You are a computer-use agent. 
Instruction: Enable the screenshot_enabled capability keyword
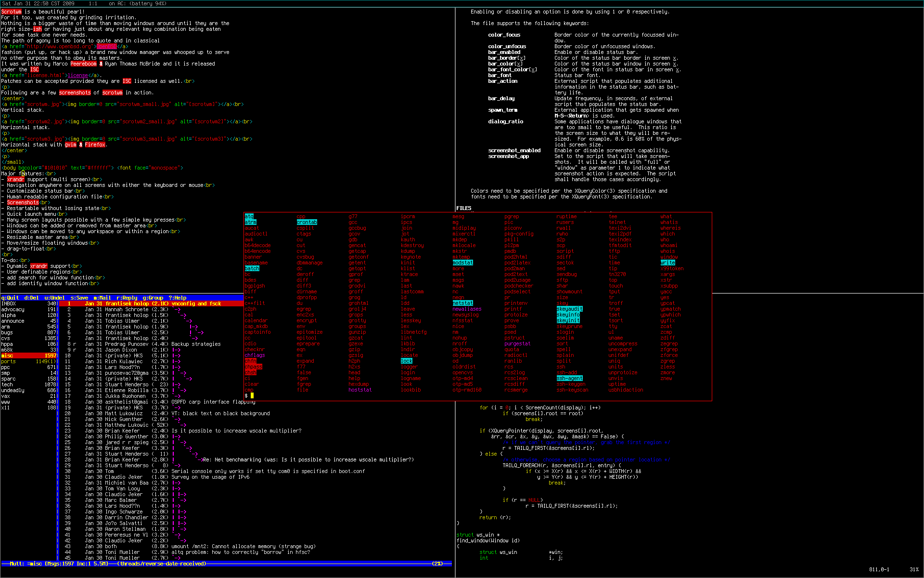tap(514, 150)
